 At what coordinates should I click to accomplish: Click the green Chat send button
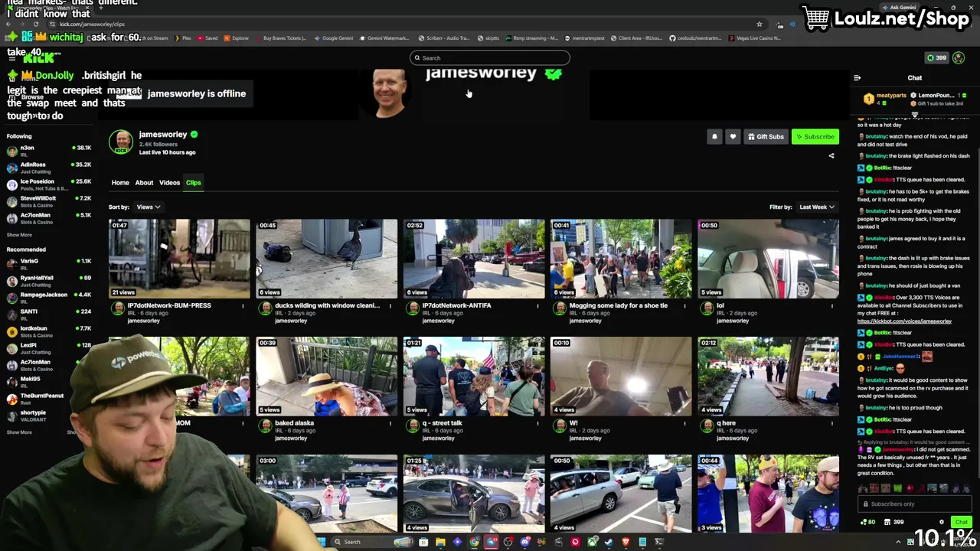pos(962,522)
